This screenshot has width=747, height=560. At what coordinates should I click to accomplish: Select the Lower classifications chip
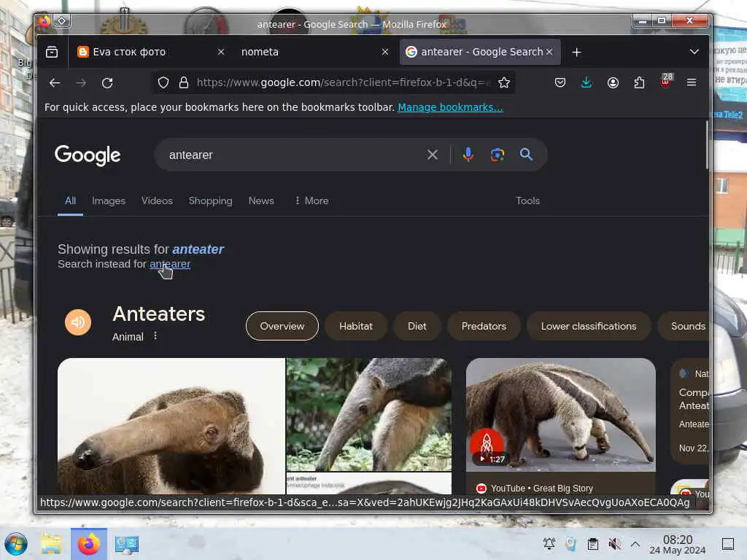[x=589, y=326]
